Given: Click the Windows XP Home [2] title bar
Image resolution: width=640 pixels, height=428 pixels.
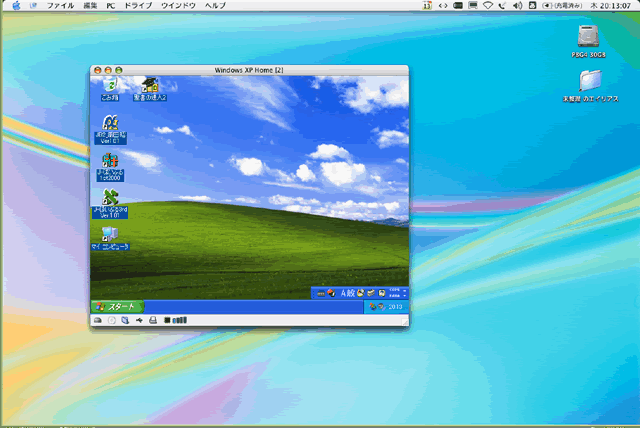Looking at the screenshot, I should (x=249, y=70).
